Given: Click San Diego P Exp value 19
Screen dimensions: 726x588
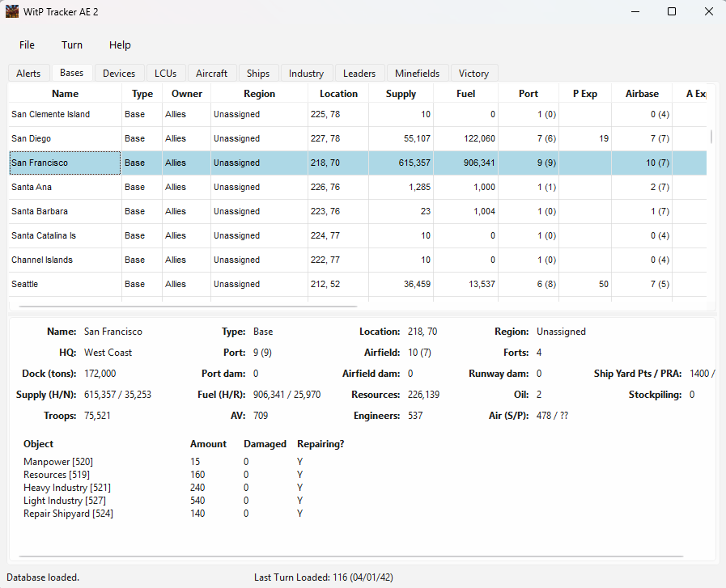Looking at the screenshot, I should click(603, 138).
